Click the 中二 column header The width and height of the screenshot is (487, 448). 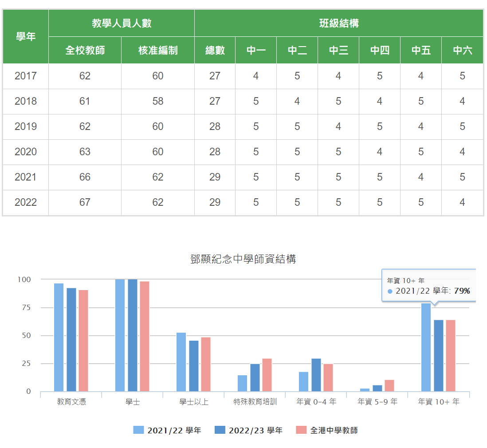pyautogui.click(x=297, y=50)
